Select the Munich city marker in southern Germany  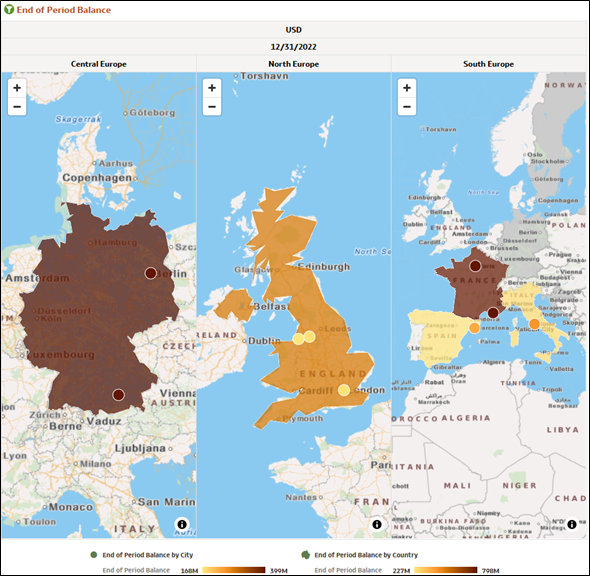(118, 395)
